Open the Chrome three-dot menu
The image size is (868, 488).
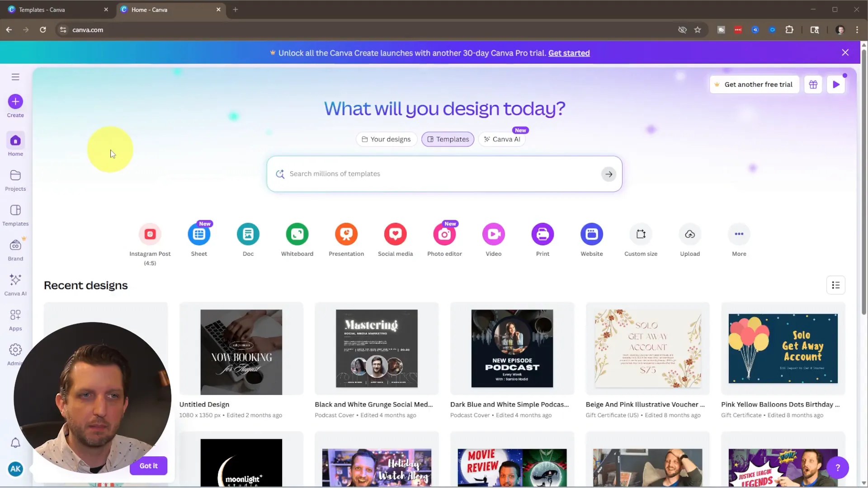[857, 30]
